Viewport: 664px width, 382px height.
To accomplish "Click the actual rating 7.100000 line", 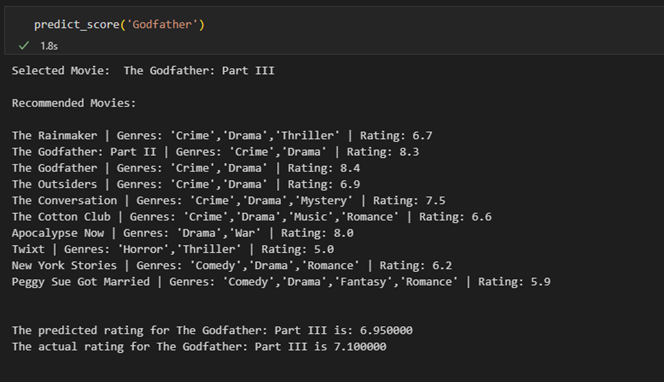I will [x=199, y=346].
